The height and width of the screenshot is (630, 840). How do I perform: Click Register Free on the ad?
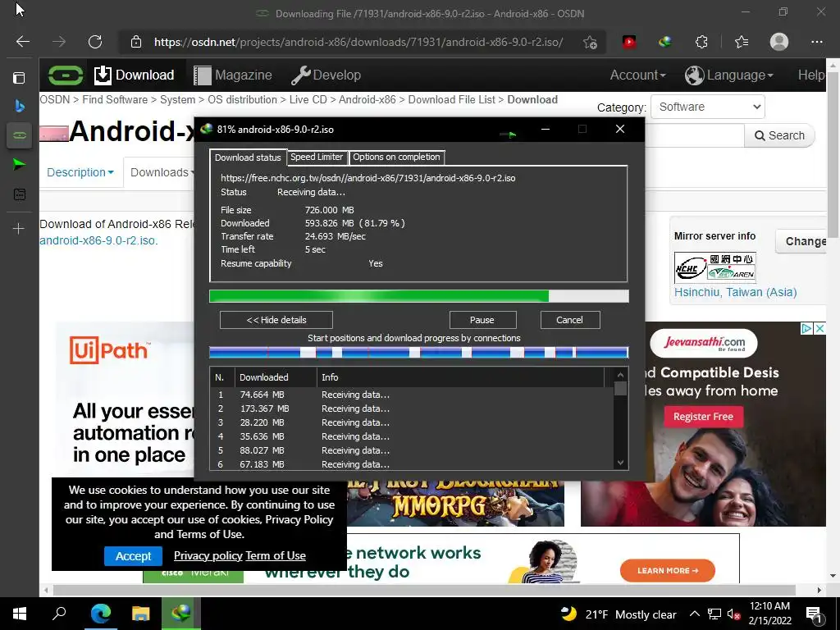click(x=703, y=417)
